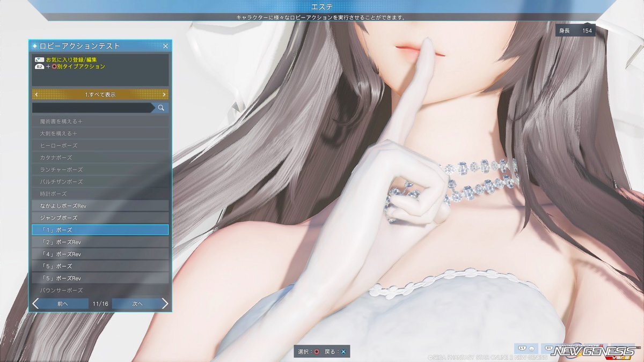Switch category filter left from 1.すべて表示

[36, 94]
